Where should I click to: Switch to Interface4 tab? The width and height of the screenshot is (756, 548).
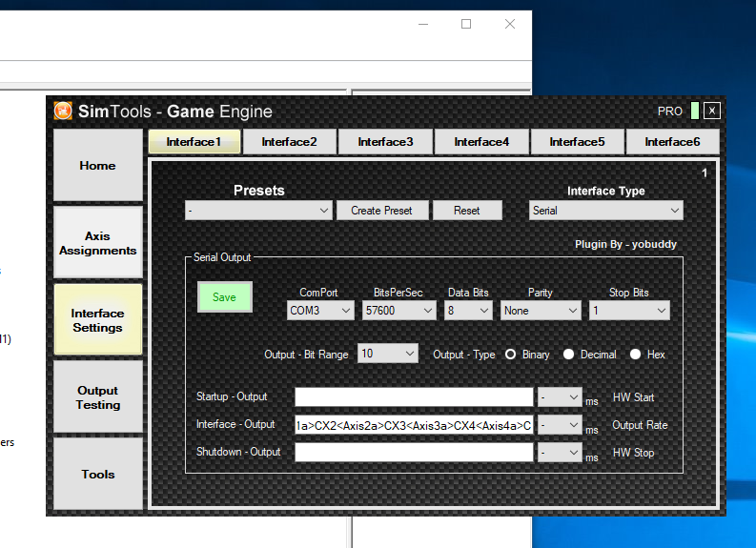click(481, 142)
